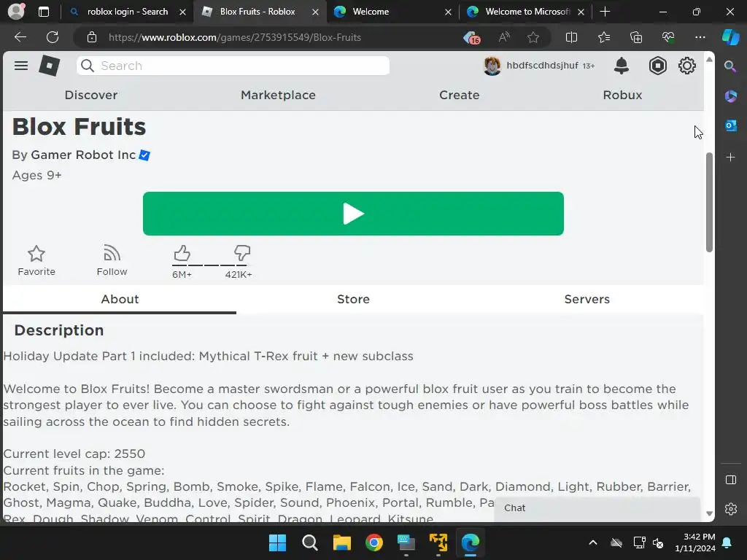Image resolution: width=747 pixels, height=560 pixels.
Task: Refresh the Blox Fruits page
Action: pyautogui.click(x=53, y=37)
